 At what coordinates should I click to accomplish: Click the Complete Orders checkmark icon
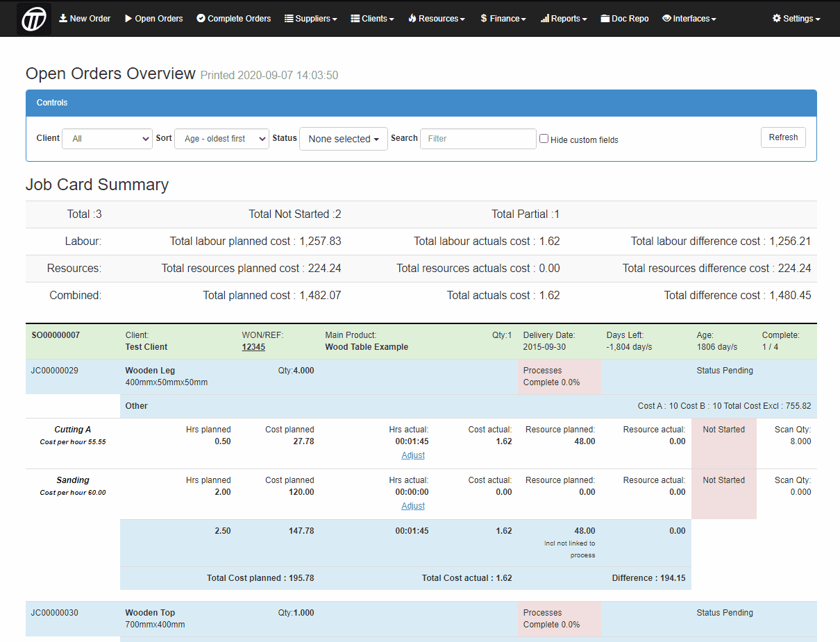pos(201,19)
